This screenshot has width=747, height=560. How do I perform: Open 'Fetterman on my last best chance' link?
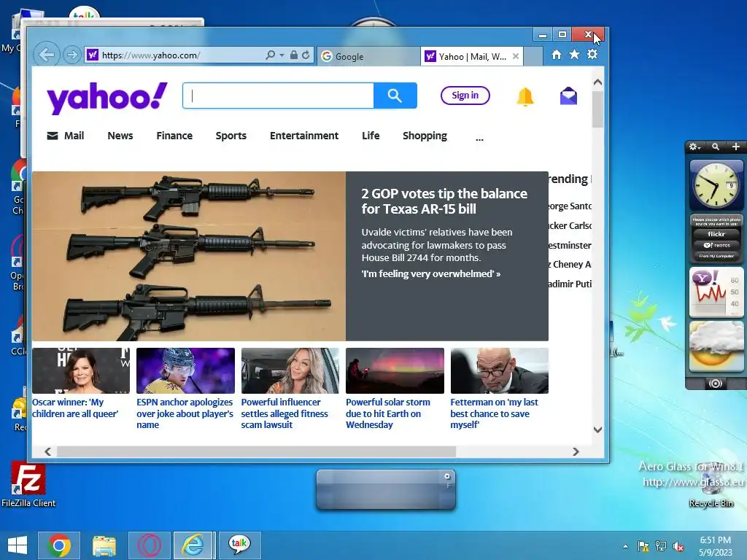[x=494, y=413]
